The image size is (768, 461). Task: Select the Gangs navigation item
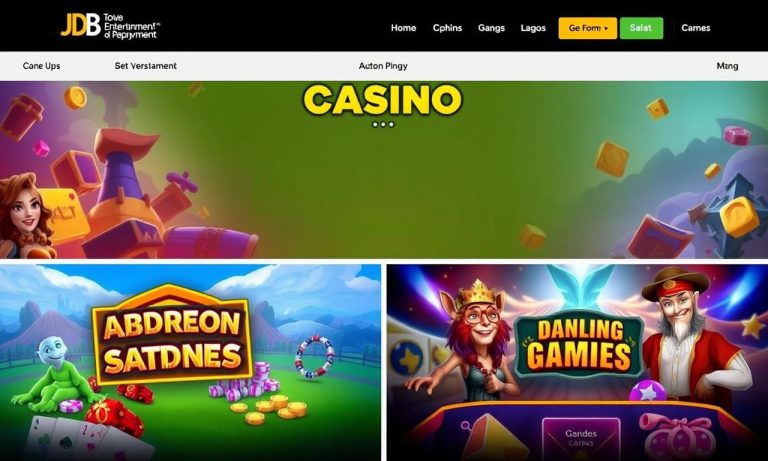[491, 28]
